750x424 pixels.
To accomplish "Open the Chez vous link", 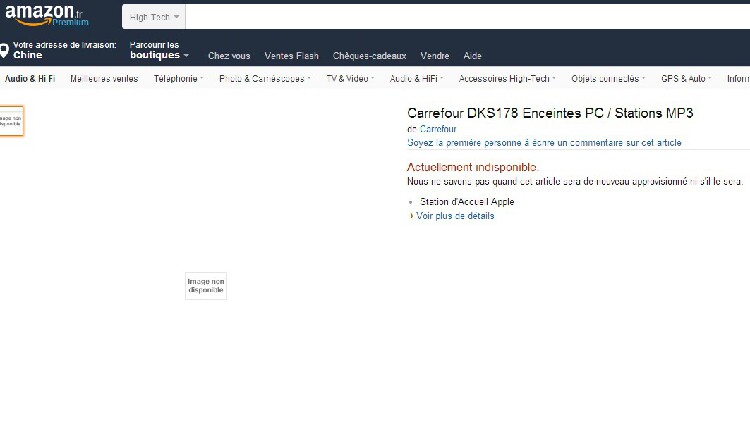I will click(229, 56).
